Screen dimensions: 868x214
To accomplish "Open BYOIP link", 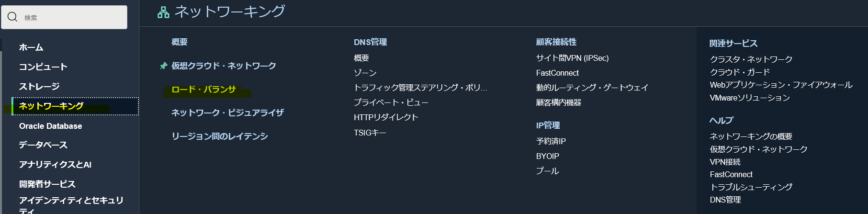I will [548, 156].
